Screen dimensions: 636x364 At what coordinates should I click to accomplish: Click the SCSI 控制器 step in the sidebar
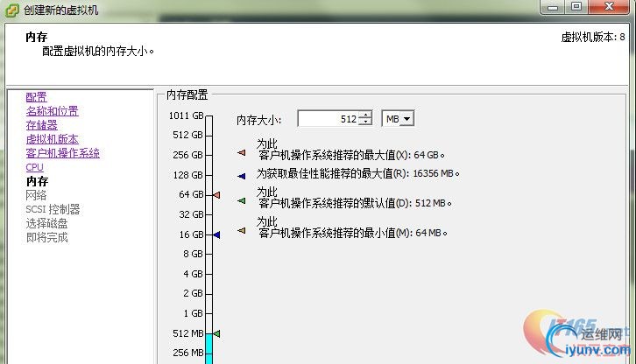[53, 209]
